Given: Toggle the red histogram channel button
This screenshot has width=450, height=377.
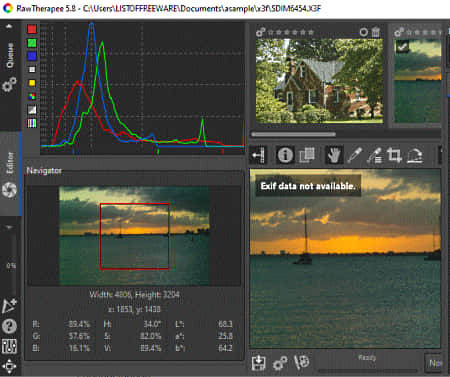Looking at the screenshot, I should pos(32,29).
